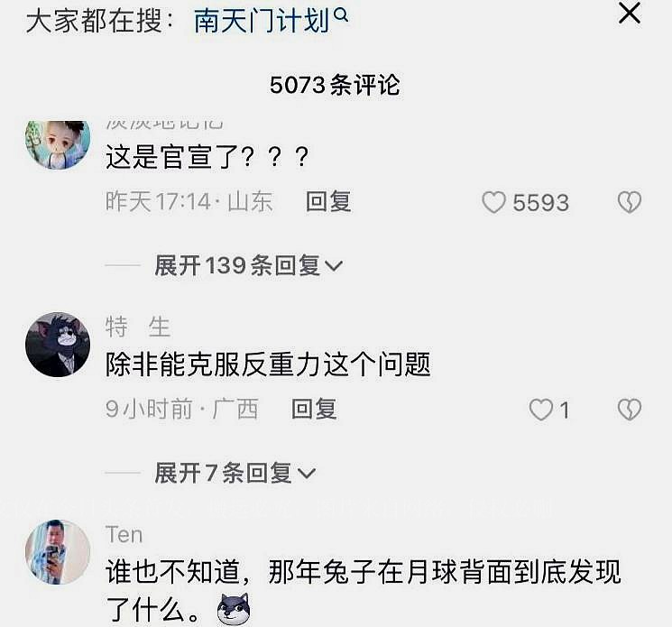Reply to the 广西 comment via 回复

(314, 409)
